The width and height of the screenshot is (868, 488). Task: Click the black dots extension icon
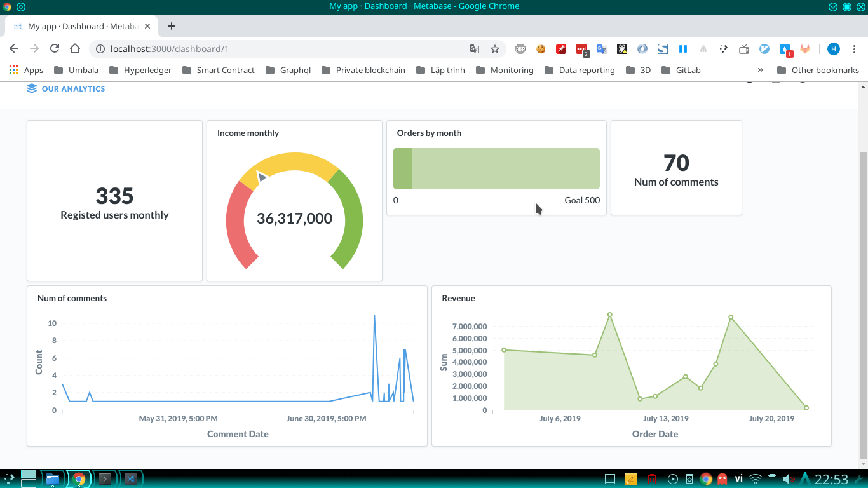(x=724, y=49)
